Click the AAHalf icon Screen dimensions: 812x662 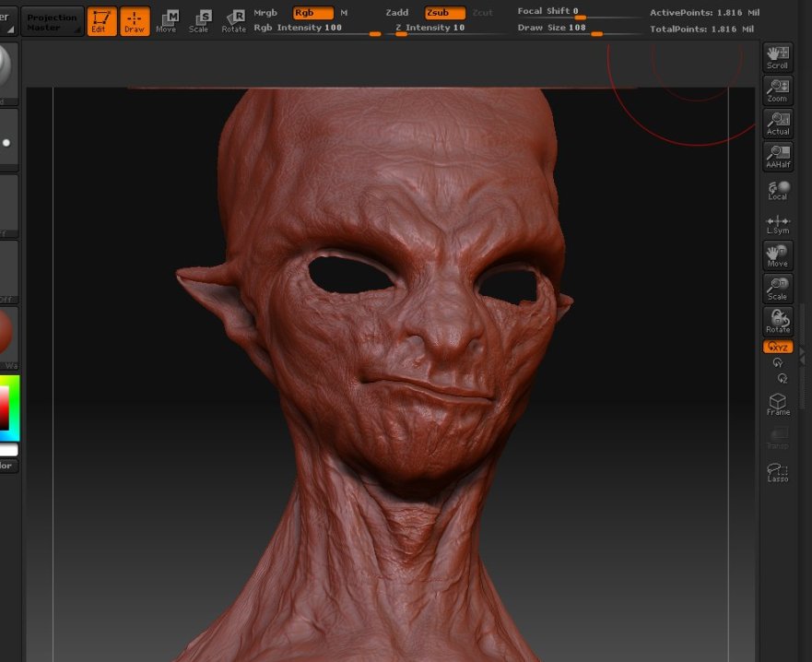pyautogui.click(x=777, y=157)
